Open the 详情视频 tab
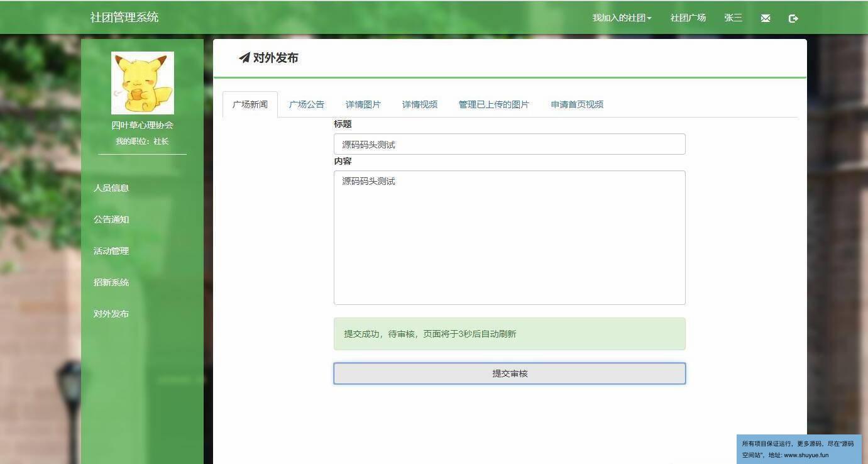Screen dimensions: 868x464 point(420,104)
